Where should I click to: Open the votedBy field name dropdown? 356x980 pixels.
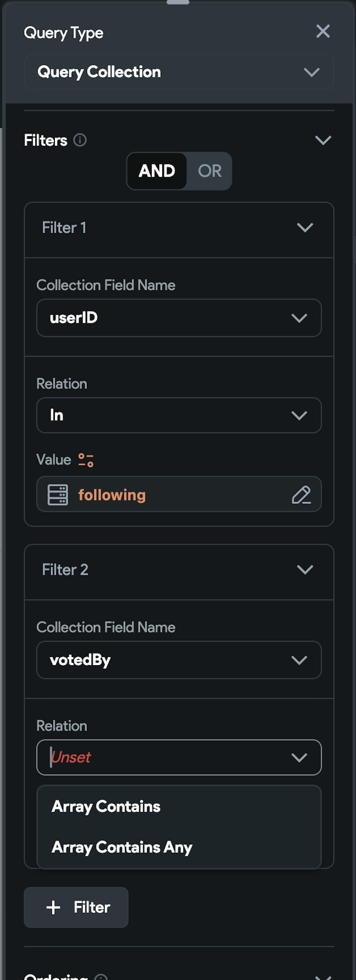(179, 659)
